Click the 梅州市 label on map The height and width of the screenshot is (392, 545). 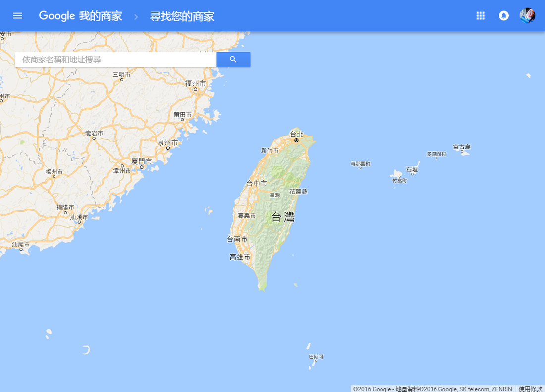[54, 172]
